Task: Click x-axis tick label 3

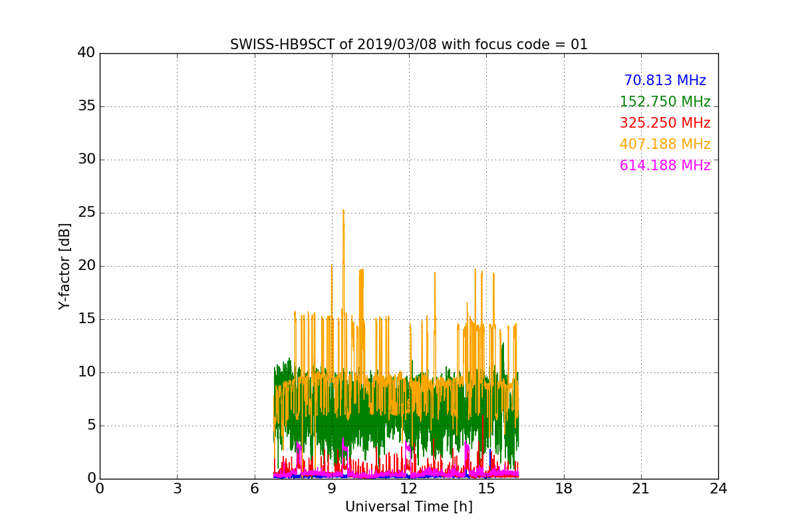Action: pos(177,489)
